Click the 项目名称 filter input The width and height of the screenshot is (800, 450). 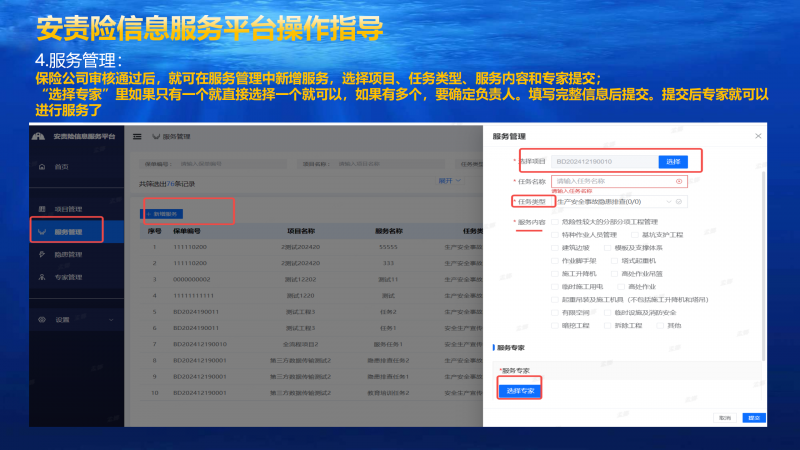[x=390, y=164]
